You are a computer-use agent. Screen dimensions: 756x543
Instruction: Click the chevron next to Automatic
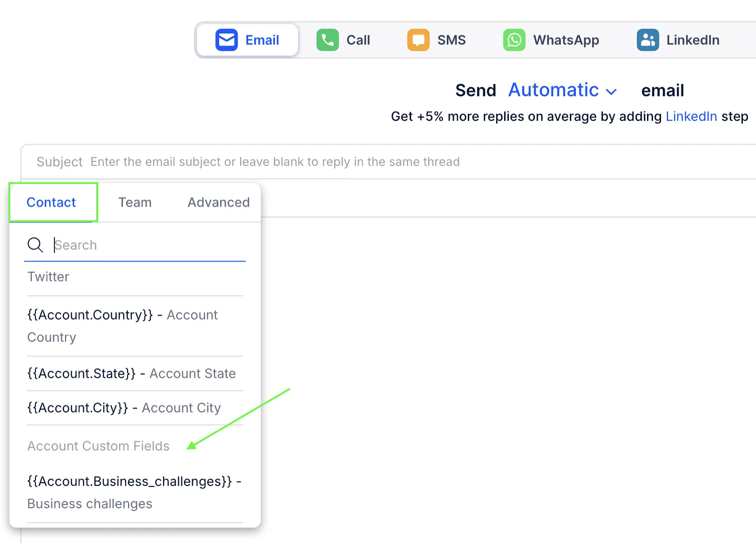tap(611, 92)
